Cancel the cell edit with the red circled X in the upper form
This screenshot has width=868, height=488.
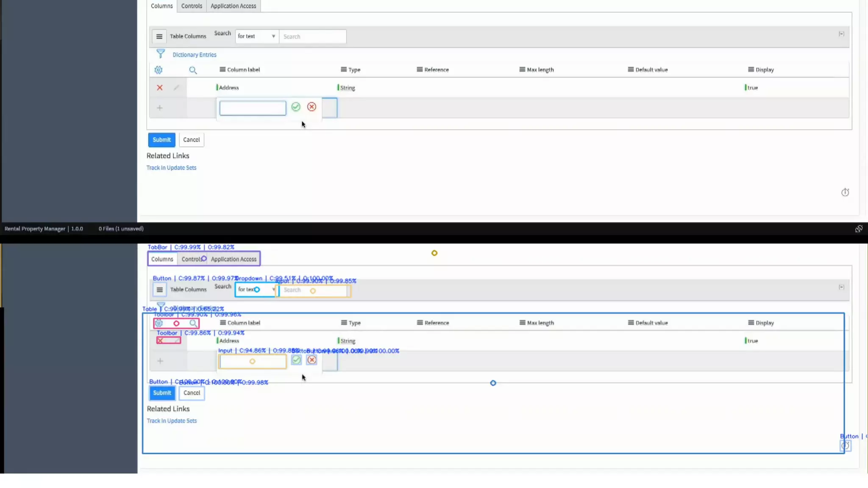[312, 107]
